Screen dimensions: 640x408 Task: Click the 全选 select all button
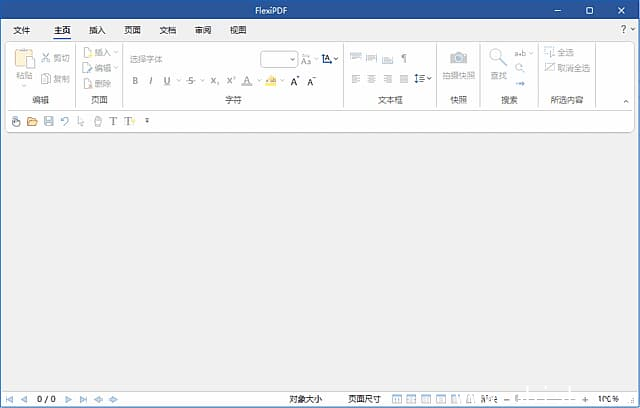559,52
